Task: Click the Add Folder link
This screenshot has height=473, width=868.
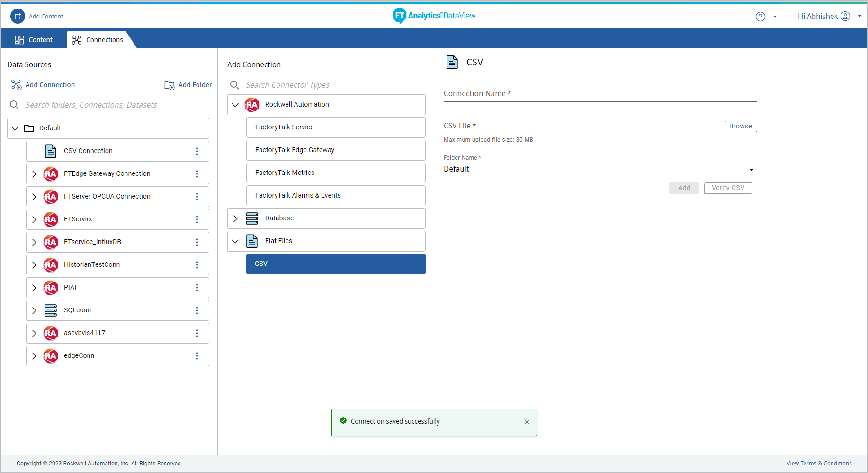Action: (195, 85)
